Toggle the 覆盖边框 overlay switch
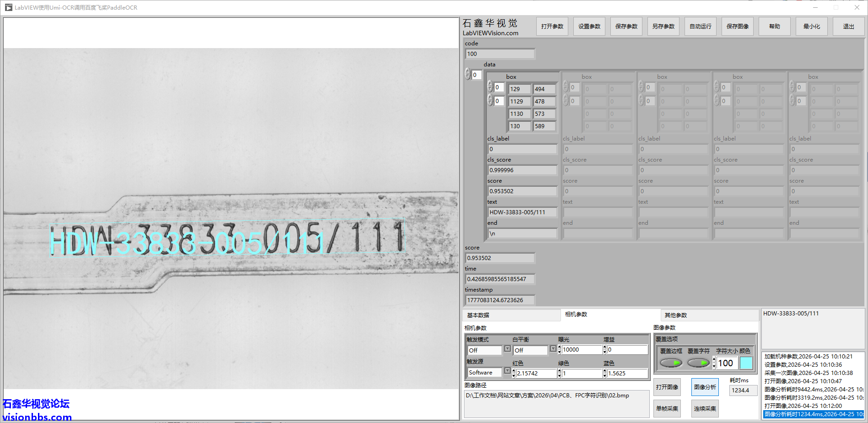Viewport: 868px width, 423px height. 671,363
